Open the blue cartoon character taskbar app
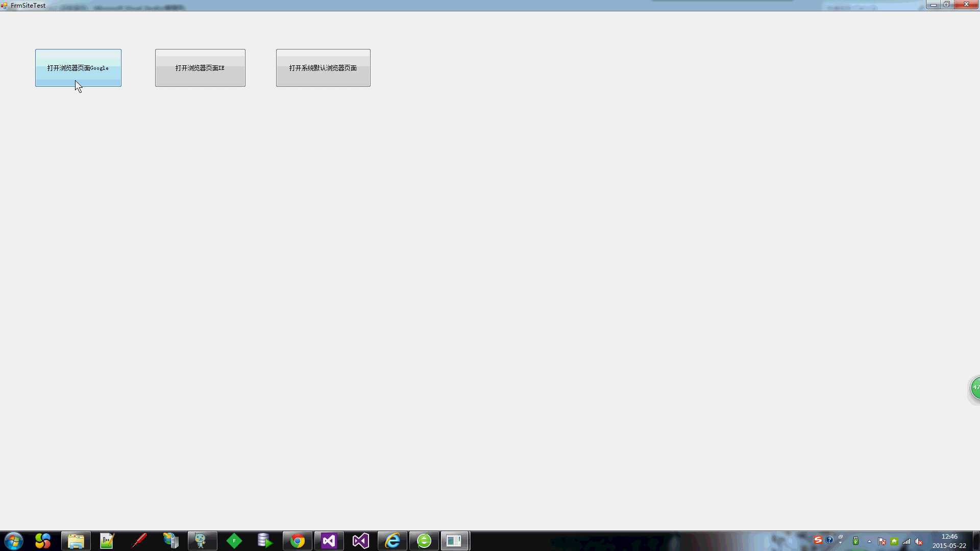The height and width of the screenshot is (551, 980). click(x=202, y=541)
